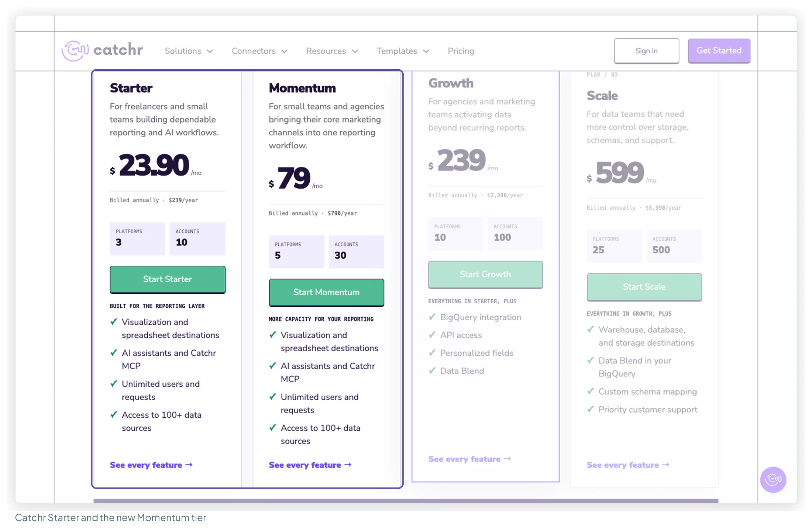812x531 pixels.
Task: Go to the Pricing page
Action: (461, 51)
